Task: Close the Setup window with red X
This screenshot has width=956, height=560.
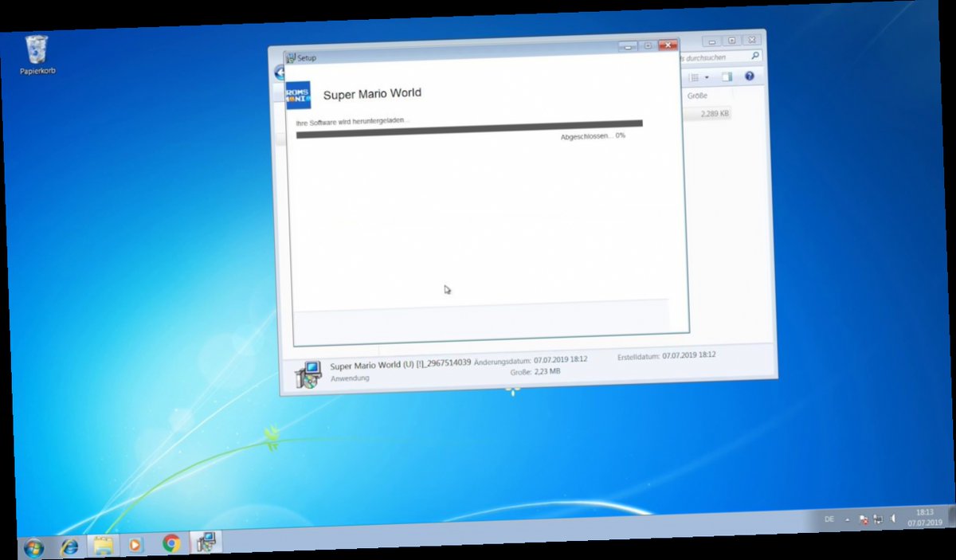Action: click(668, 45)
